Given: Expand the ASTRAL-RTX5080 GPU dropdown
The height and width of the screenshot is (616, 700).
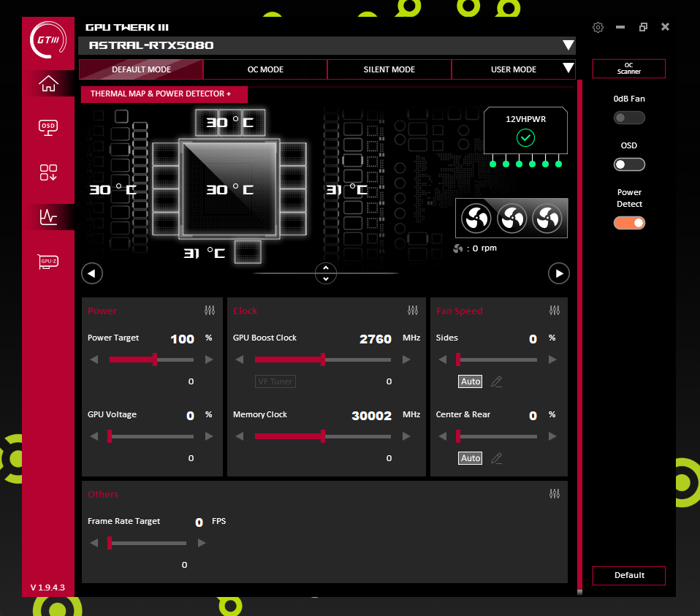Looking at the screenshot, I should pos(568,45).
